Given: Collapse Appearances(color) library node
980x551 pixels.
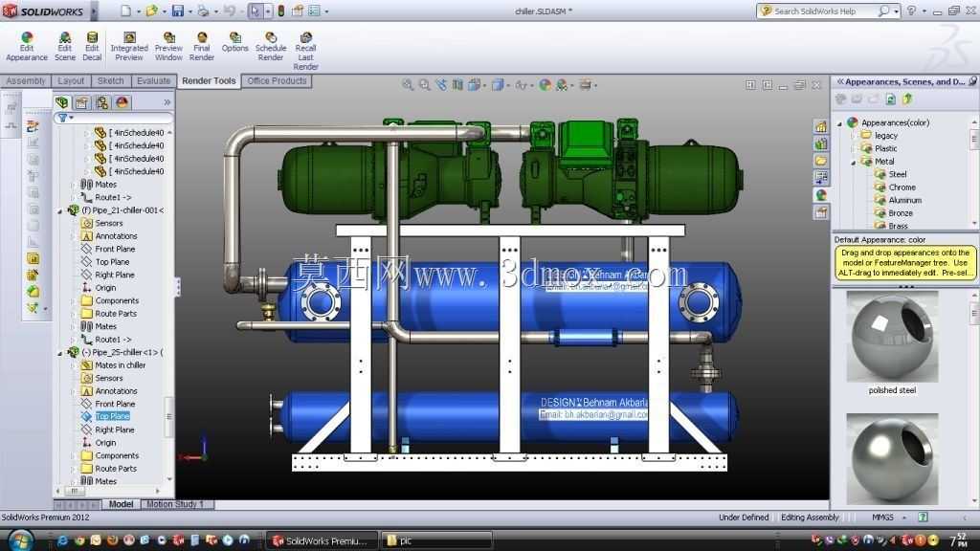Looking at the screenshot, I should [x=839, y=123].
